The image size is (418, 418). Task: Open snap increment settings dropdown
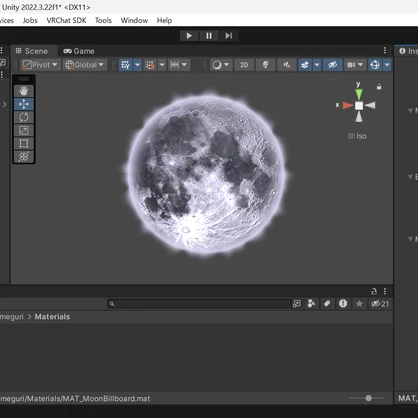[x=179, y=65]
